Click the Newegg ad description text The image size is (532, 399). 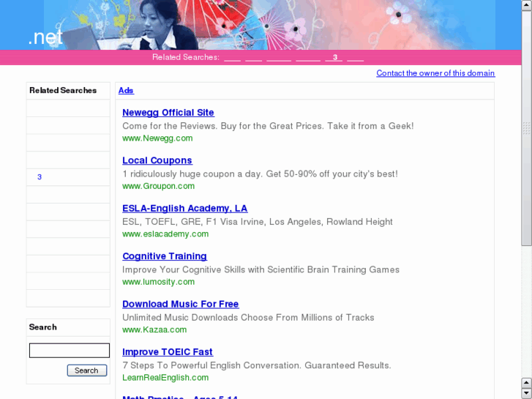click(x=268, y=126)
